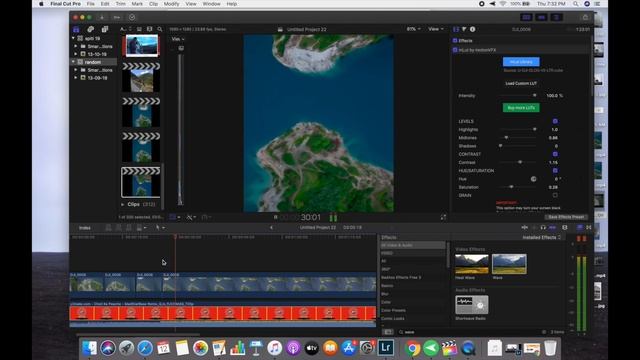Click the green Buy more LUTs button
The width and height of the screenshot is (640, 360).
[521, 108]
